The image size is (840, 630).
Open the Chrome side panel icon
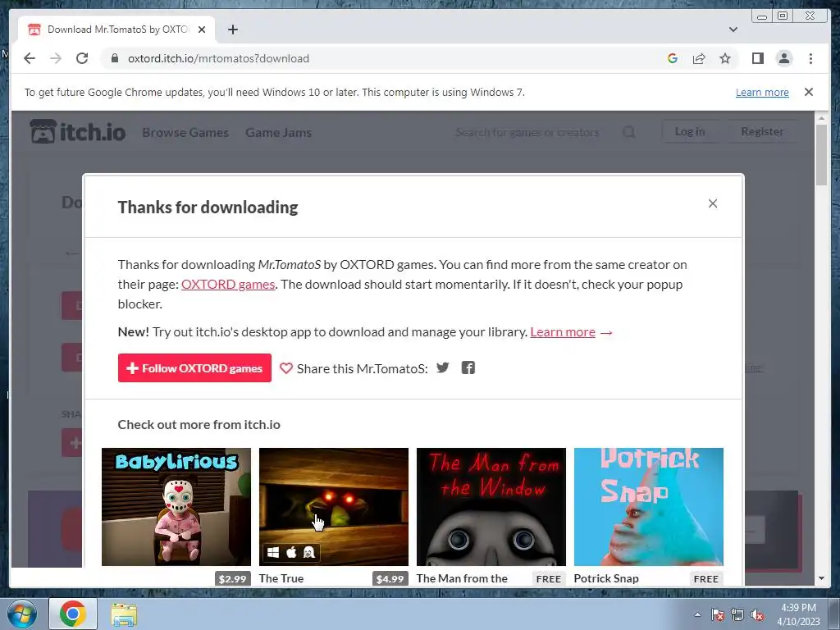tap(757, 58)
